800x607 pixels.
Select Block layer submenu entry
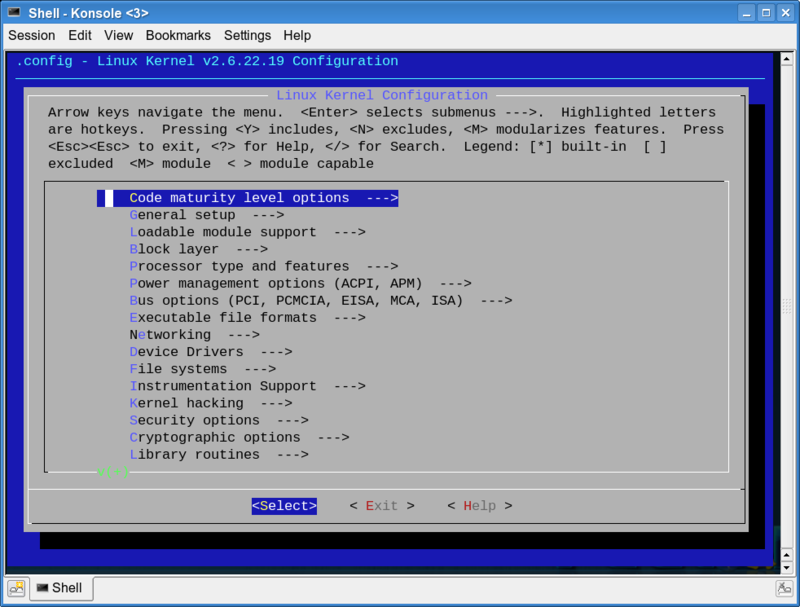198,249
